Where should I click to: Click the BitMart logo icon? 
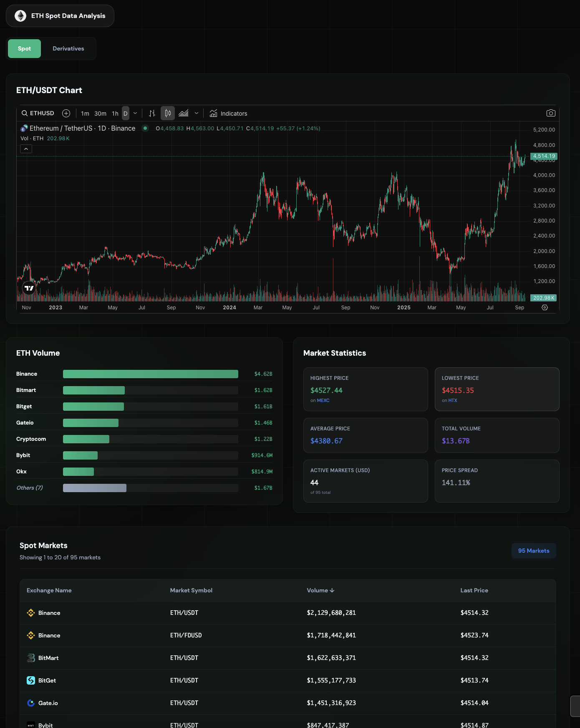(x=31, y=658)
